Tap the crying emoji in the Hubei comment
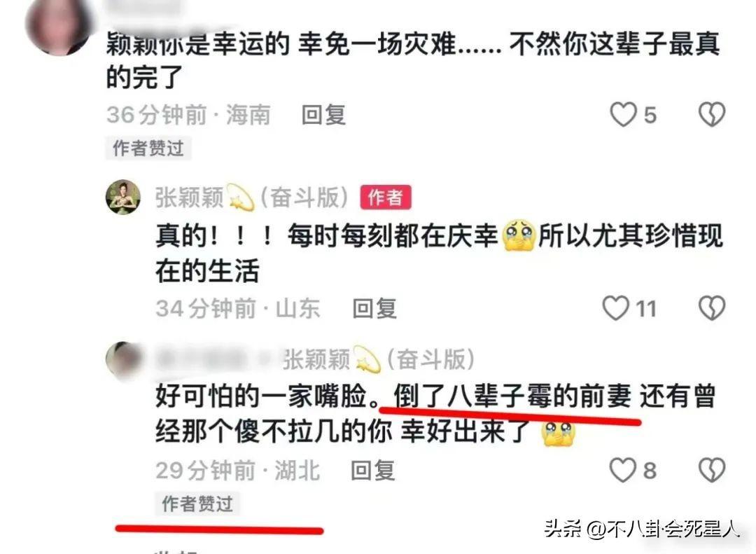 click(x=557, y=434)
